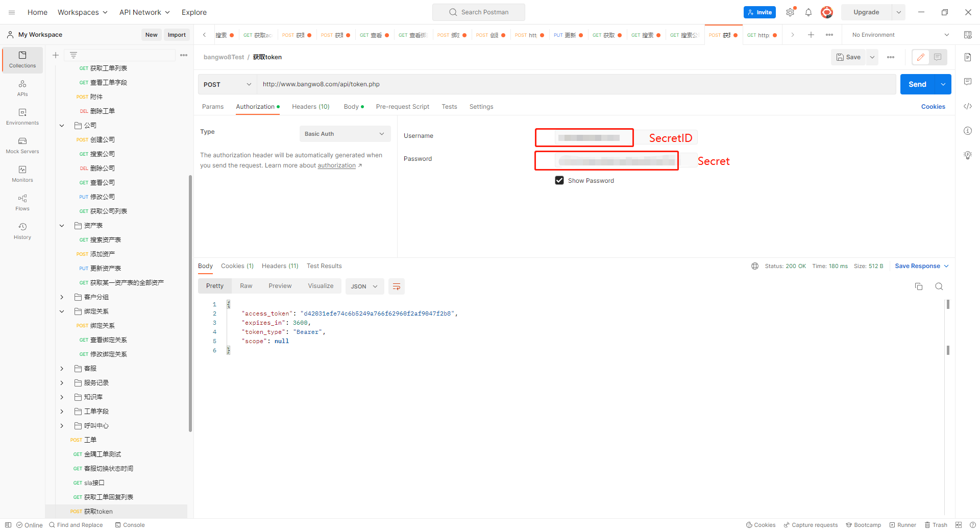
Task: Click the request URL input field
Action: [x=576, y=84]
